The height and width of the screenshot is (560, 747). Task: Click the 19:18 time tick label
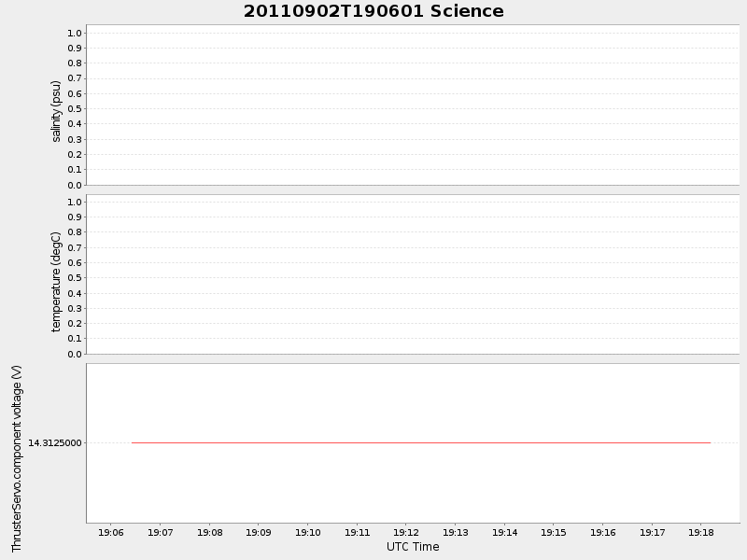(x=701, y=532)
